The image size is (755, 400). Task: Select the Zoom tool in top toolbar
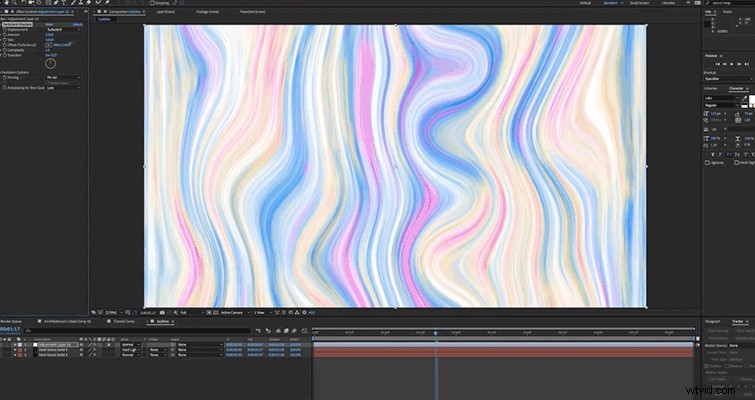pos(14,3)
